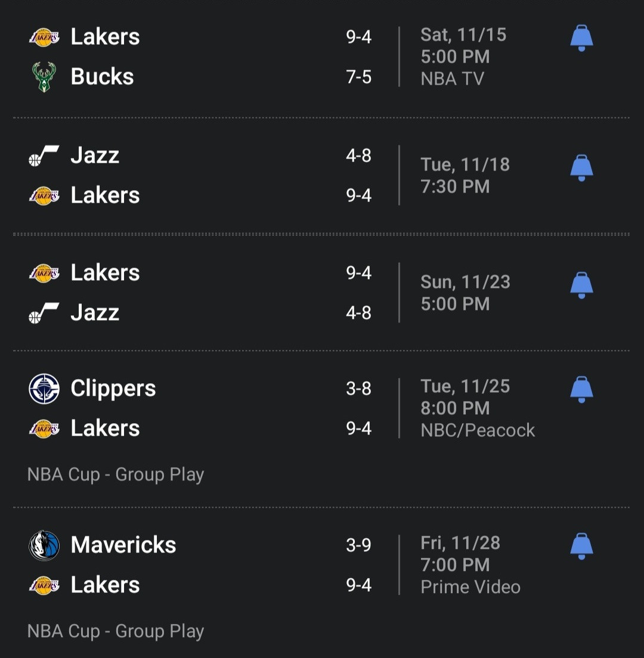Image resolution: width=644 pixels, height=658 pixels.
Task: Tap the Jazz logo in the 11/23 game
Action: click(x=44, y=313)
